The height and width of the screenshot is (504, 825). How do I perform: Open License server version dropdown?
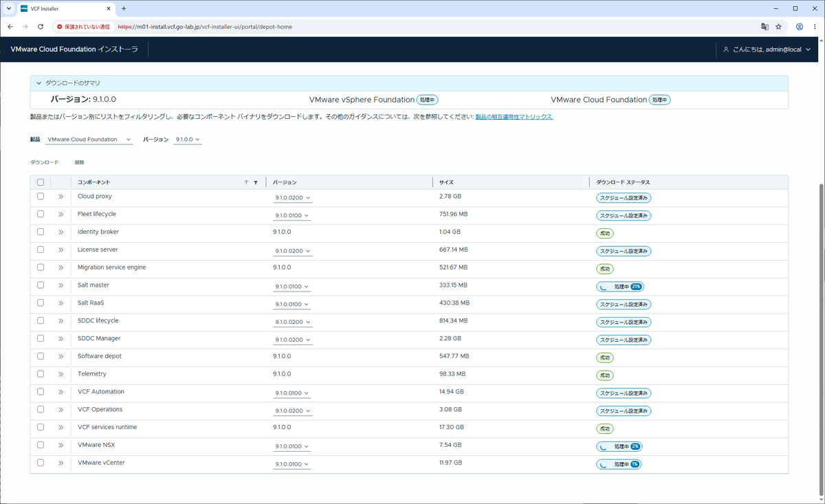(293, 251)
